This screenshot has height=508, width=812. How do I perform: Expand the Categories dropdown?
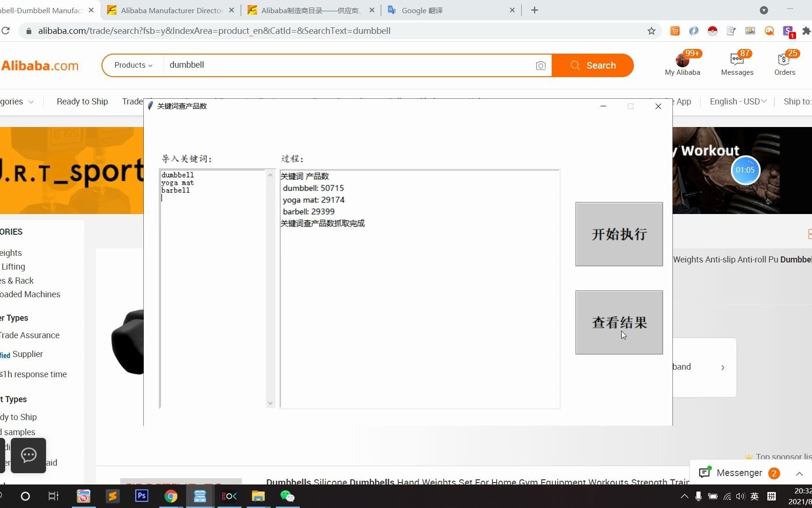coord(17,102)
